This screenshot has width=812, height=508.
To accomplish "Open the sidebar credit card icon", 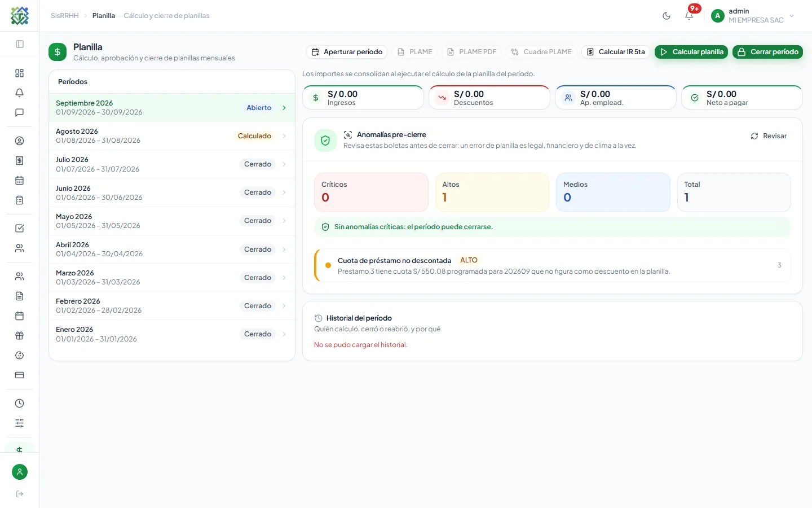I will point(20,375).
